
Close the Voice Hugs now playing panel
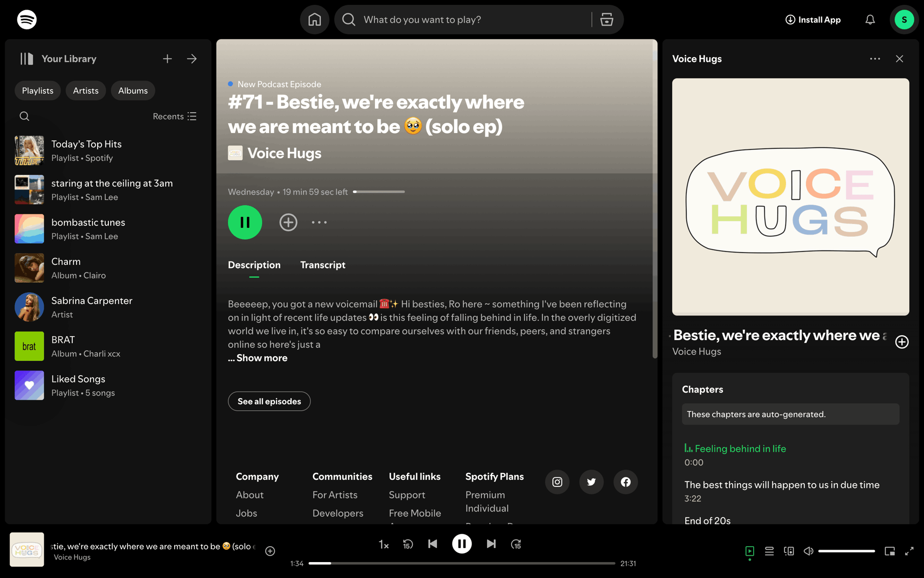899,59
